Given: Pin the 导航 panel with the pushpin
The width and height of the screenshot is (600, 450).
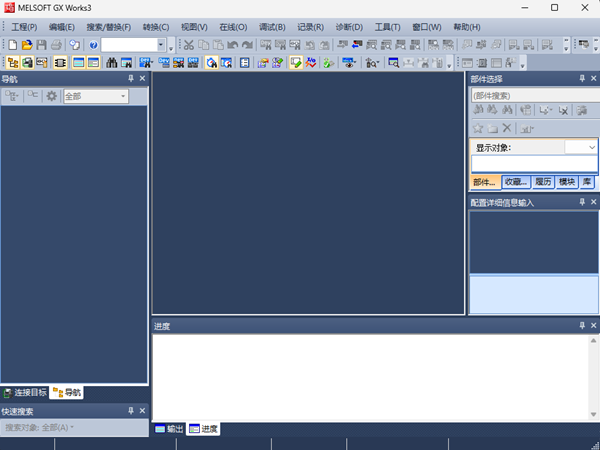Looking at the screenshot, I should pyautogui.click(x=131, y=78).
